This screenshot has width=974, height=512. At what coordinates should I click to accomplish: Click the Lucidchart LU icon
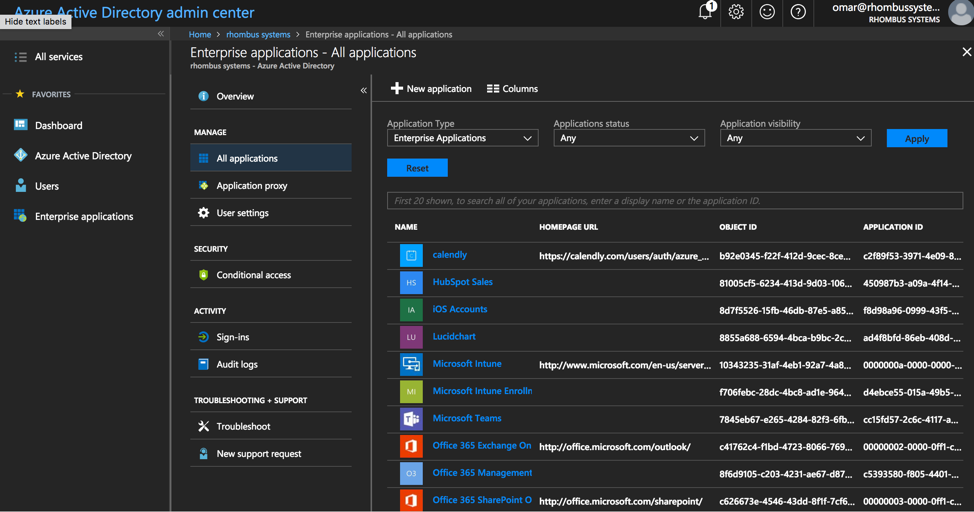point(411,337)
